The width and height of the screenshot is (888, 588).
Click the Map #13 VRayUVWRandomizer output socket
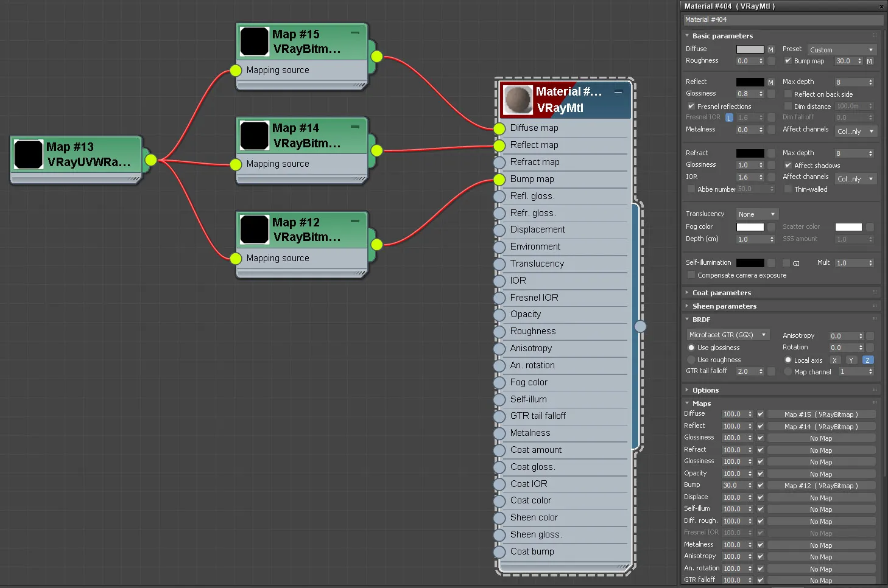[x=151, y=160]
